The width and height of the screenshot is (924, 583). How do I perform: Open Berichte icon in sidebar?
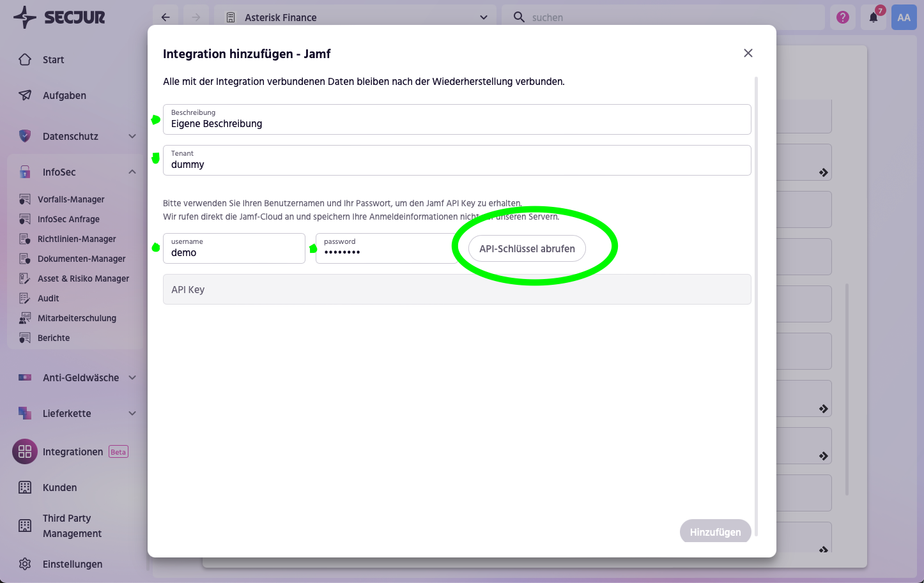tap(25, 338)
